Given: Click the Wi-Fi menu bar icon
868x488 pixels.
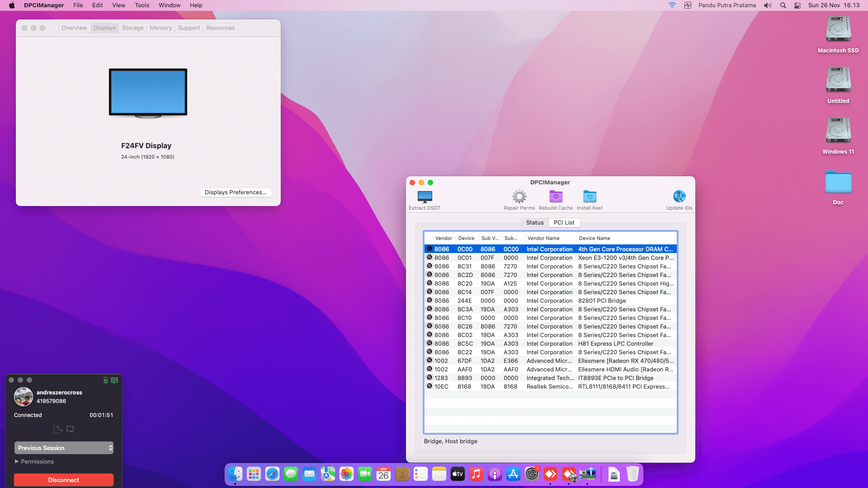Looking at the screenshot, I should point(672,5).
